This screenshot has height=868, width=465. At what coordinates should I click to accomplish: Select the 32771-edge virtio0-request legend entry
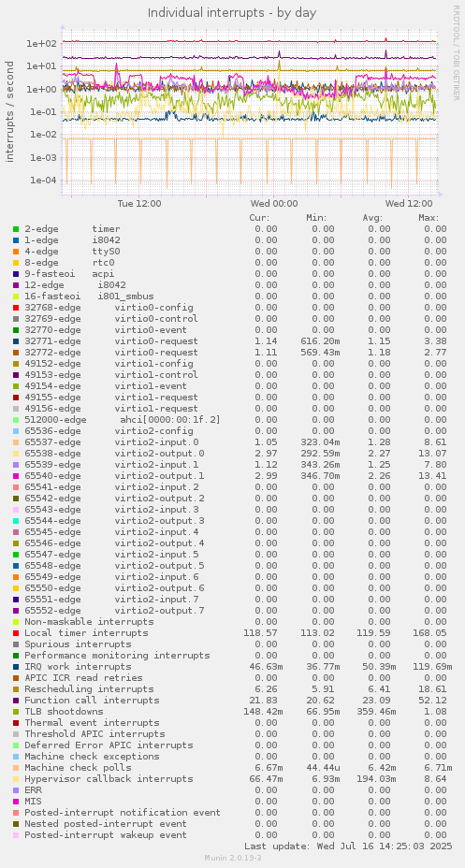click(x=110, y=341)
